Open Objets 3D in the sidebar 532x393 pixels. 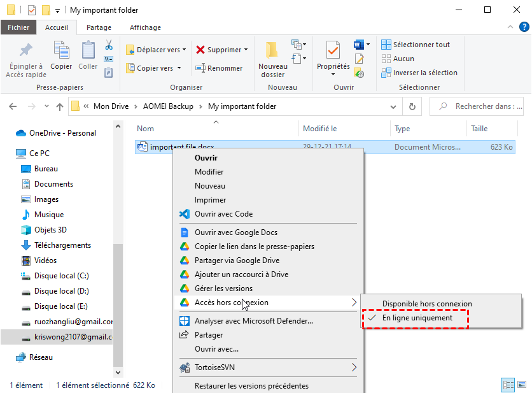click(x=44, y=229)
